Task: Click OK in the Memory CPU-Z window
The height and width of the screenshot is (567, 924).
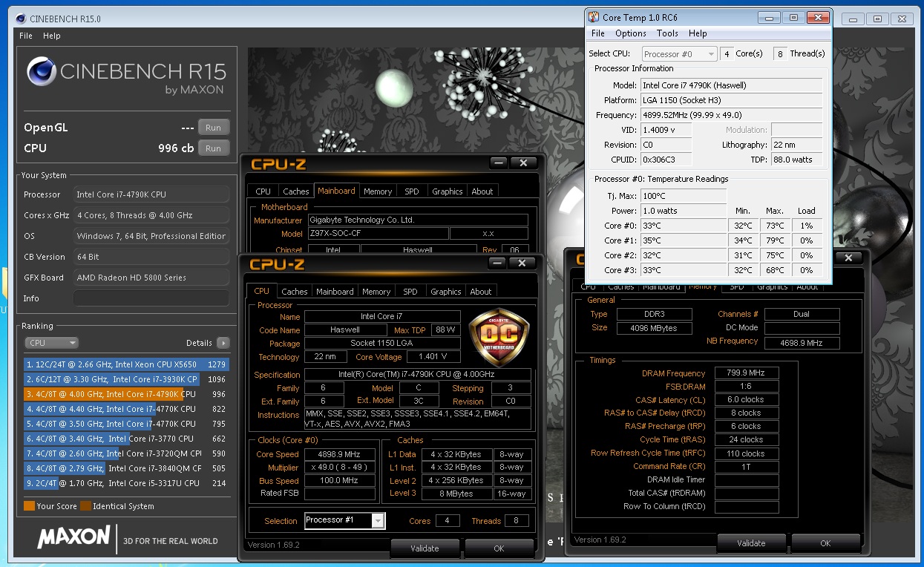Action: click(825, 543)
